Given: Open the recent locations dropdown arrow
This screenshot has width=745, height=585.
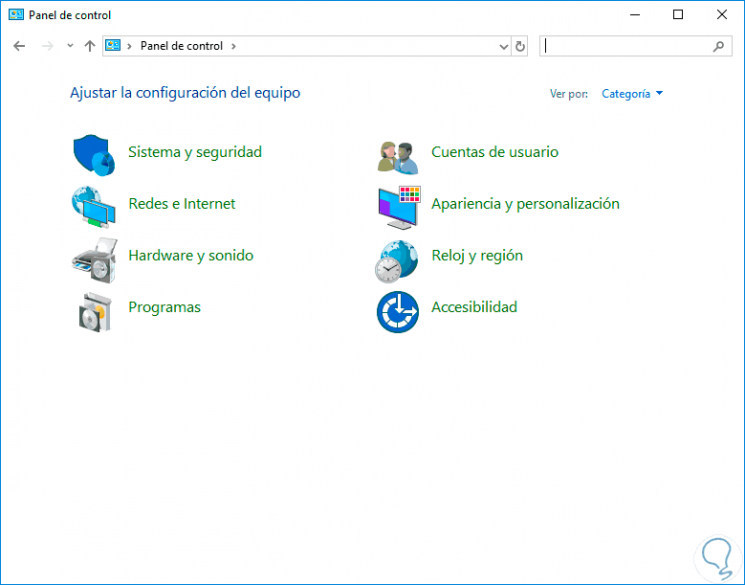Looking at the screenshot, I should (x=70, y=46).
